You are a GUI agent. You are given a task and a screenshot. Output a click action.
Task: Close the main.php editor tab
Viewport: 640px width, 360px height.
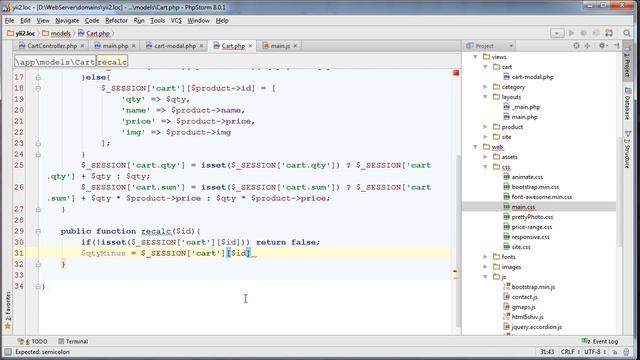(x=133, y=46)
